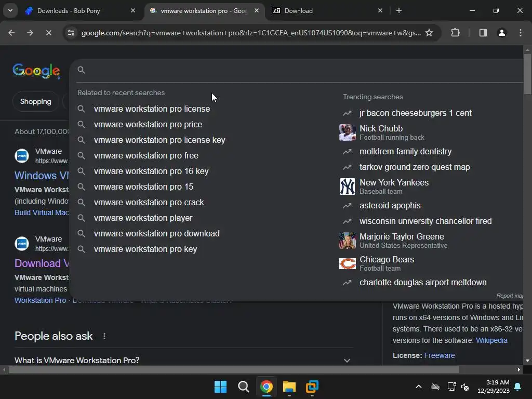Click the vertical scrollbar thumb

tap(527, 74)
